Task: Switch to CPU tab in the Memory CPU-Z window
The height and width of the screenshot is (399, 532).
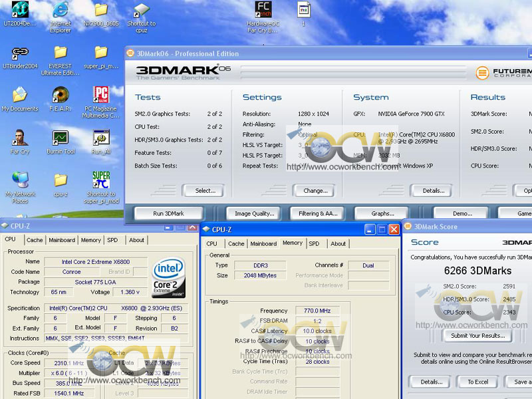Action: pos(211,243)
